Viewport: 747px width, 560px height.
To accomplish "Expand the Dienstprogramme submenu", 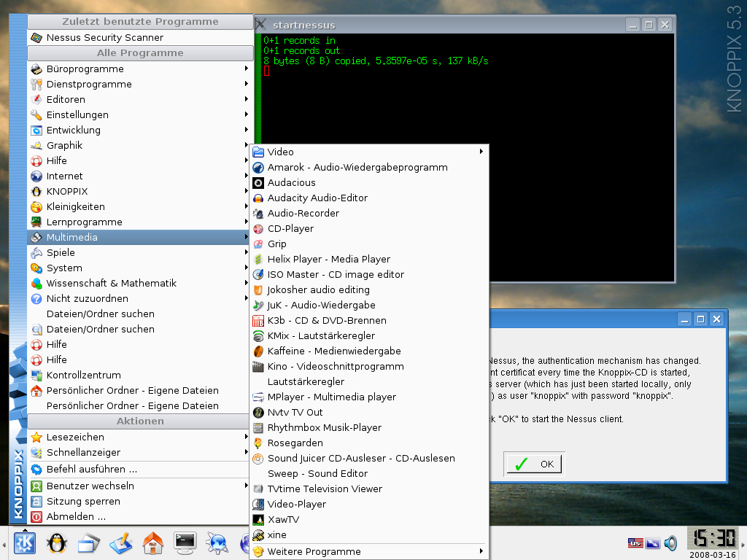I will (140, 84).
